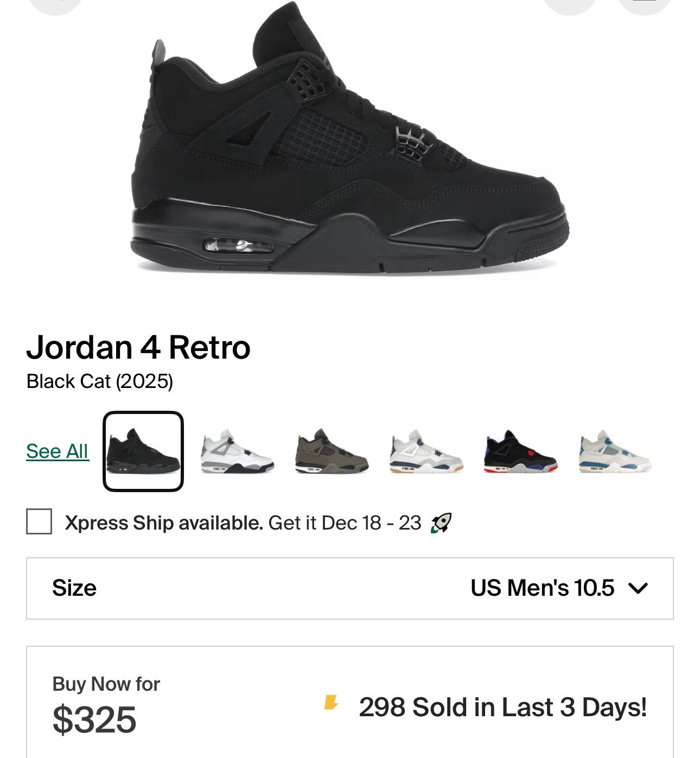Open the Size selector row

[349, 588]
